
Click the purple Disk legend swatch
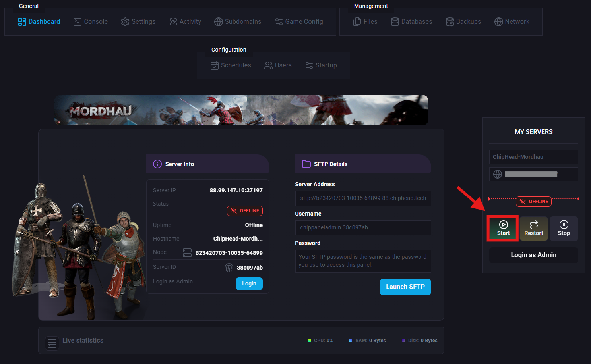coord(403,341)
